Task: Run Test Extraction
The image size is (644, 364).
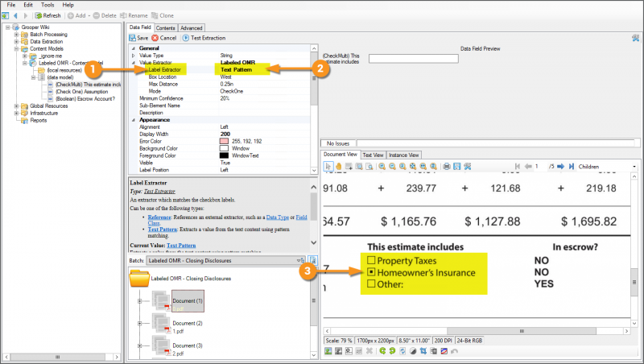Action: tap(204, 38)
